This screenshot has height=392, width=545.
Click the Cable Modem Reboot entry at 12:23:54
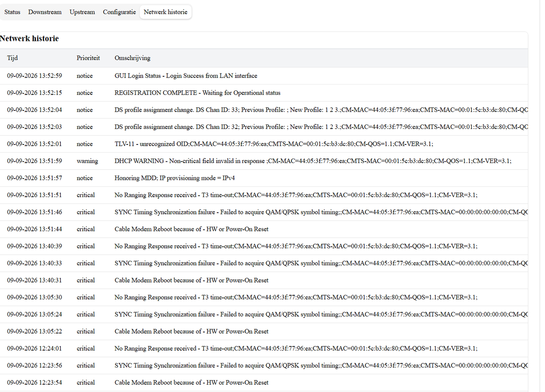(x=191, y=382)
